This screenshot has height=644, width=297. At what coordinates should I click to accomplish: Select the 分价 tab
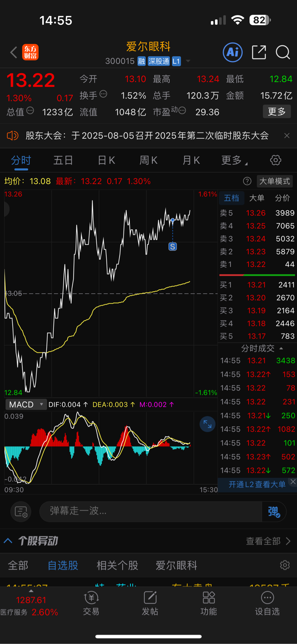coord(282,198)
